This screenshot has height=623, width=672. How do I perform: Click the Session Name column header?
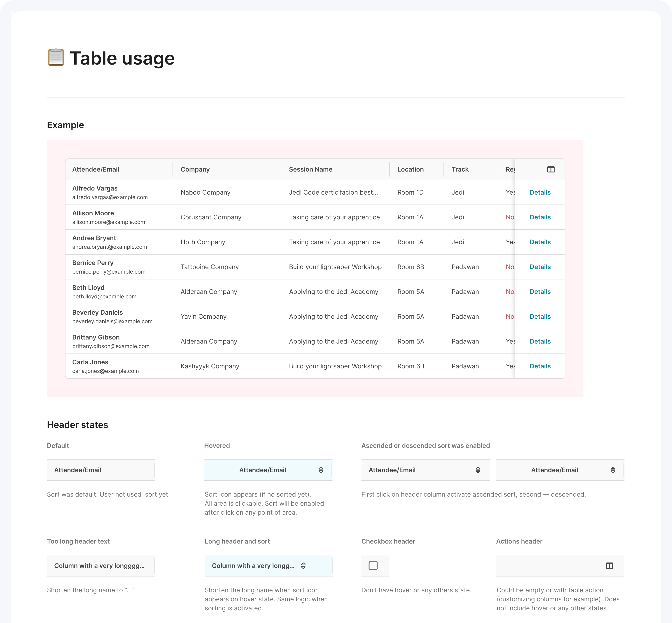pos(336,169)
